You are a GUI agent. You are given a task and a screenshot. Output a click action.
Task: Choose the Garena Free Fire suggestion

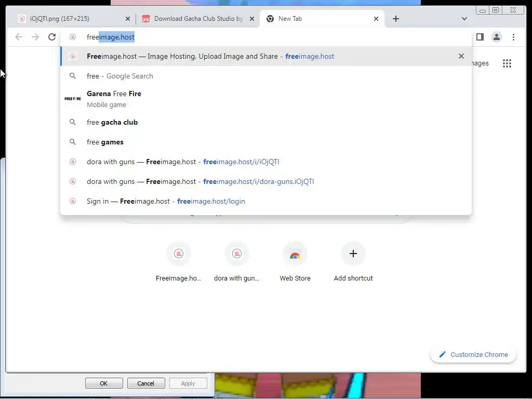point(266,99)
